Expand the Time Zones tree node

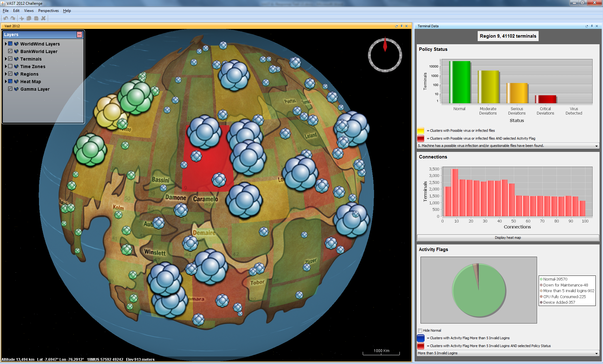pos(6,66)
